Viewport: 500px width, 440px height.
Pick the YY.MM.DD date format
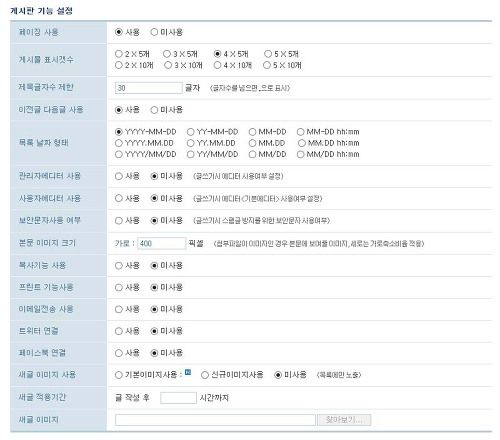click(190, 143)
